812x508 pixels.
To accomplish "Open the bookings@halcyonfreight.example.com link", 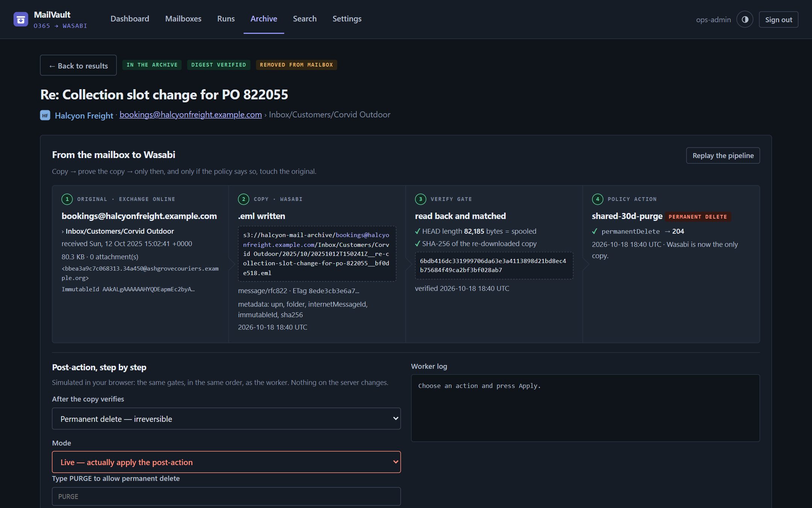I will pos(191,115).
